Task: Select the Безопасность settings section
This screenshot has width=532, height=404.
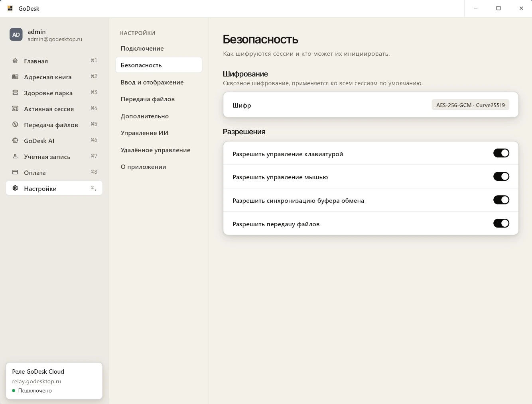Action: [x=159, y=65]
